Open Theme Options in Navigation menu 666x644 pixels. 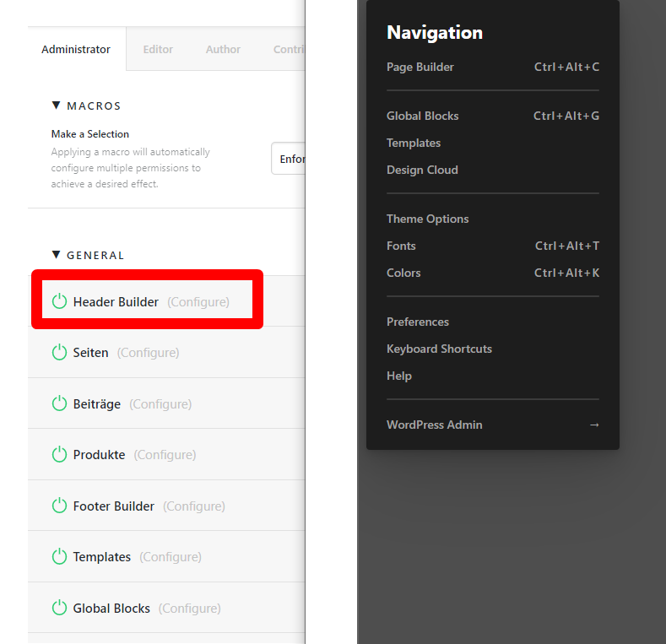click(427, 219)
